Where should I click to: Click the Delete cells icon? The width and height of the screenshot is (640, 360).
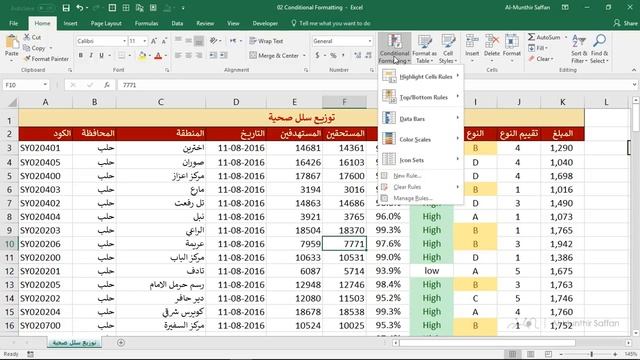pyautogui.click(x=492, y=41)
